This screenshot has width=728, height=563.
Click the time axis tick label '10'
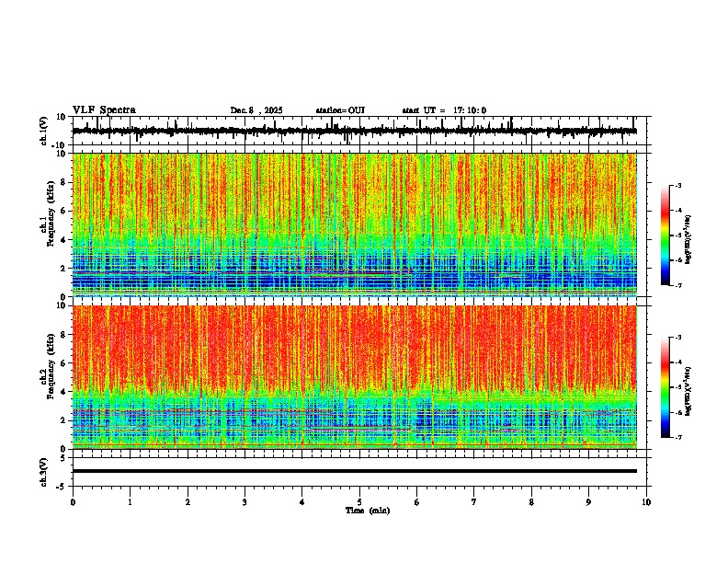(646, 502)
